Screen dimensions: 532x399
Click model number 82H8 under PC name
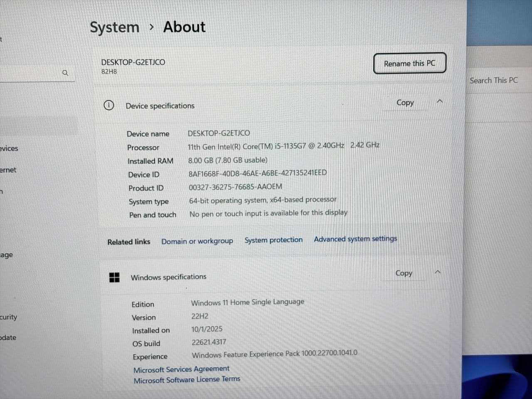click(109, 71)
